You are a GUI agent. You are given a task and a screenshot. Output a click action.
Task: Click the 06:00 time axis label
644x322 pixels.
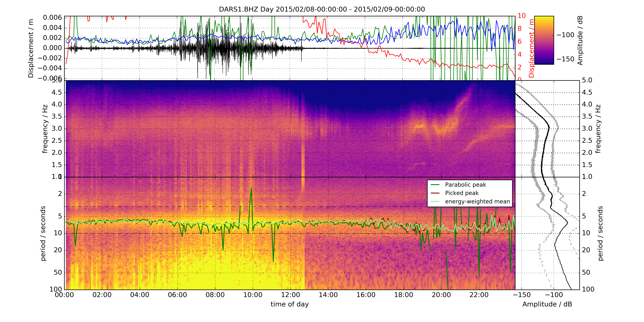[x=177, y=295]
